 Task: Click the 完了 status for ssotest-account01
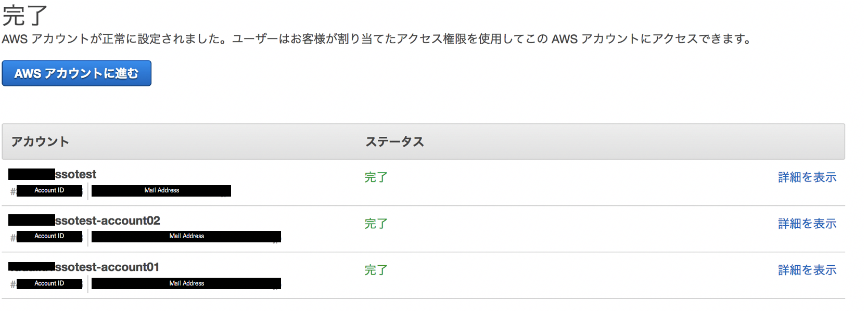click(x=376, y=270)
